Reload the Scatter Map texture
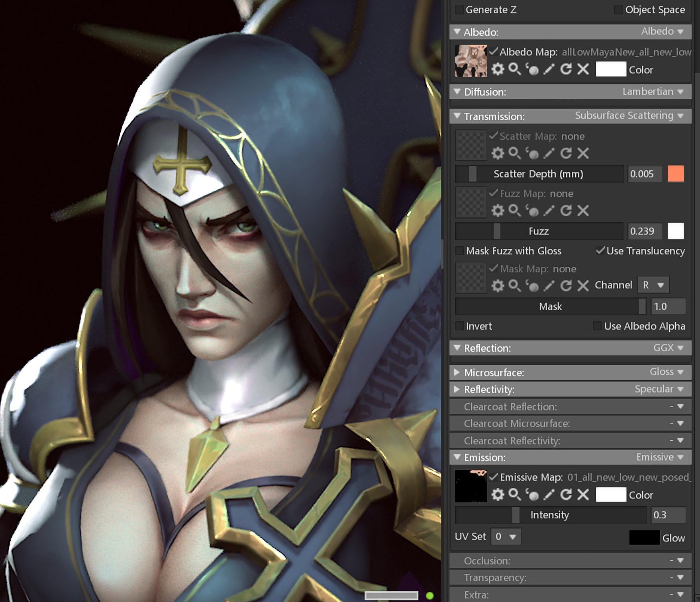 pyautogui.click(x=566, y=153)
